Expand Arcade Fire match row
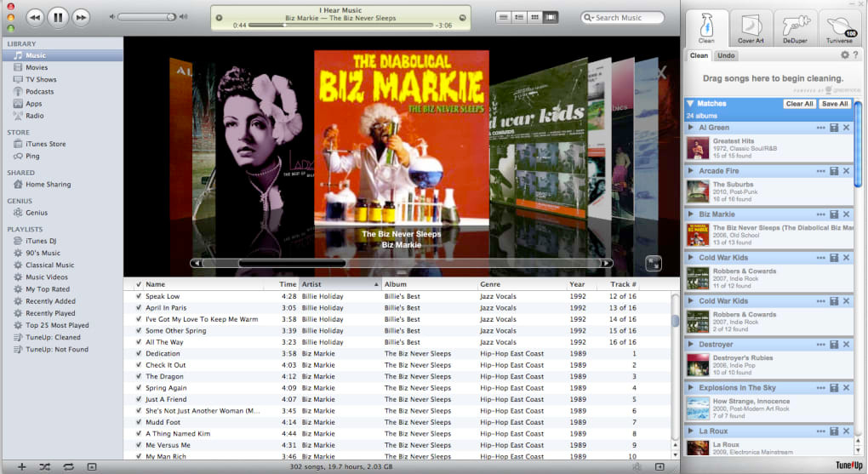The width and height of the screenshot is (868, 474). click(691, 170)
